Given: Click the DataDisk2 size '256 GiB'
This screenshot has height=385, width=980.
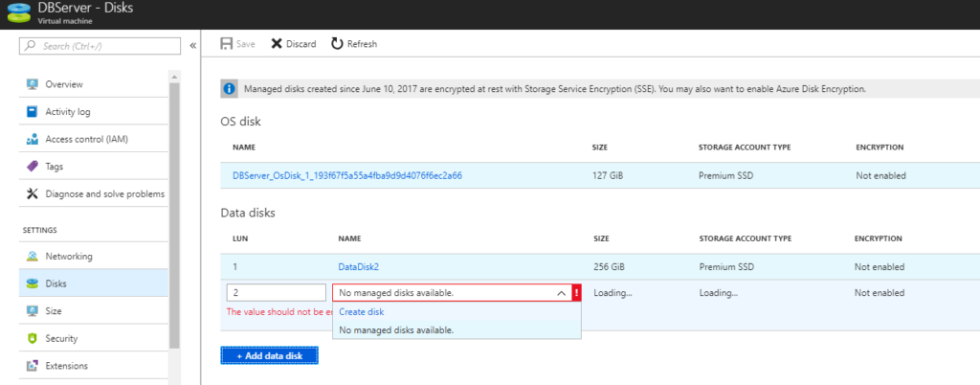Looking at the screenshot, I should [609, 267].
